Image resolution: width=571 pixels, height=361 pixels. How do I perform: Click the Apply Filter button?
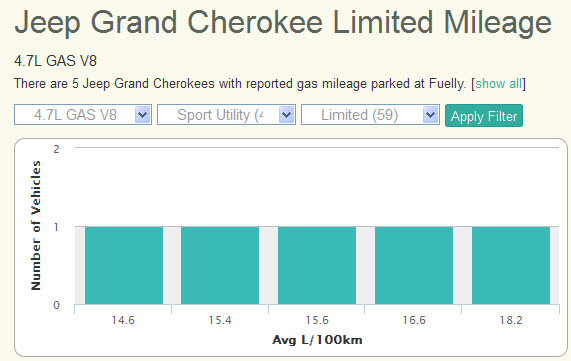coord(484,115)
